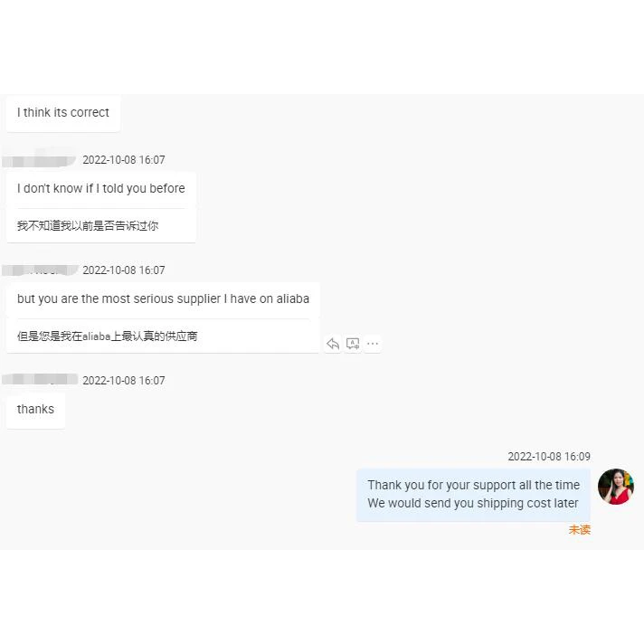Select the "most serious supplier" message text
Image resolution: width=644 pixels, height=644 pixels.
(163, 299)
